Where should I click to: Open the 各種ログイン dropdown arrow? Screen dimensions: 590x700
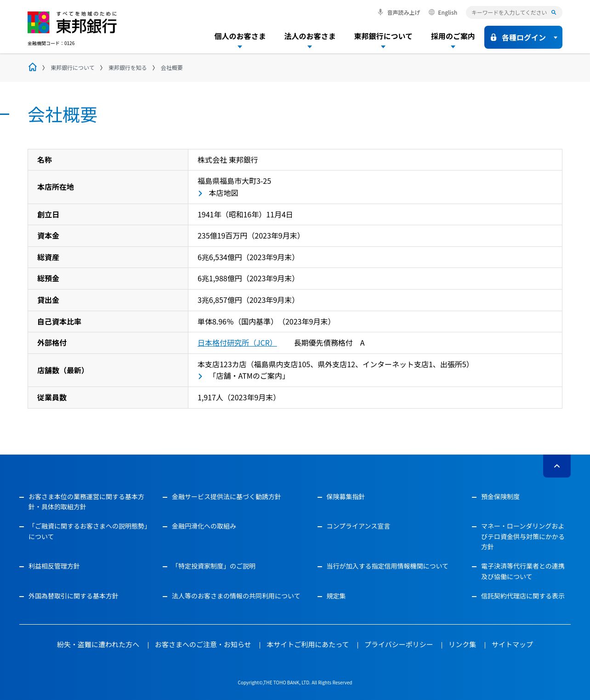coord(556,38)
